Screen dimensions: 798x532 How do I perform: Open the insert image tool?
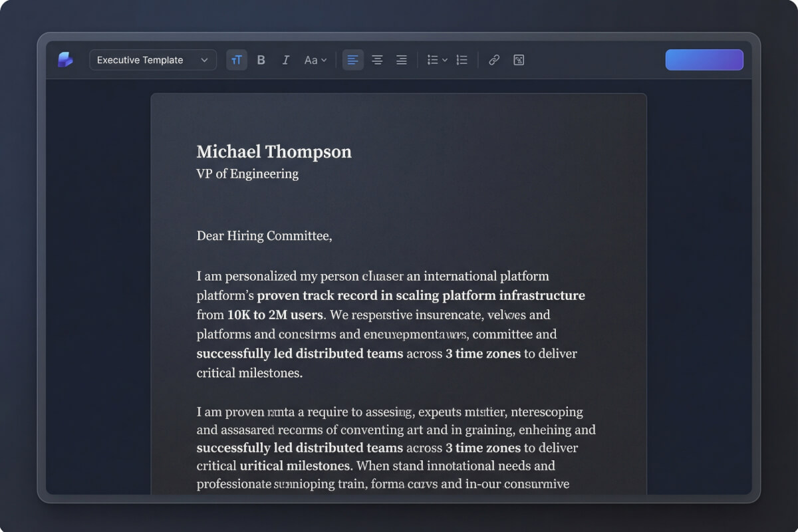click(519, 59)
